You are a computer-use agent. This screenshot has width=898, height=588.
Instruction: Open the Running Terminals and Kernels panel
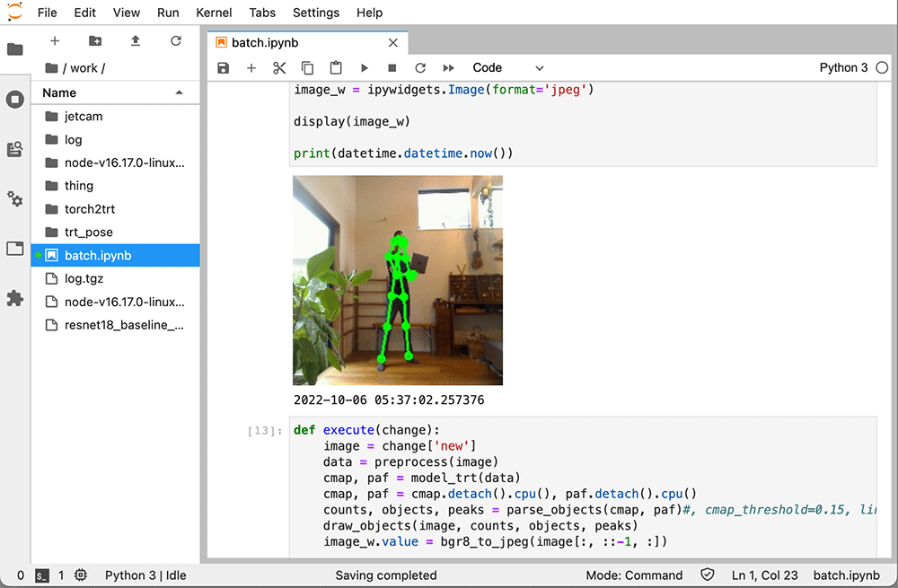pyautogui.click(x=15, y=99)
